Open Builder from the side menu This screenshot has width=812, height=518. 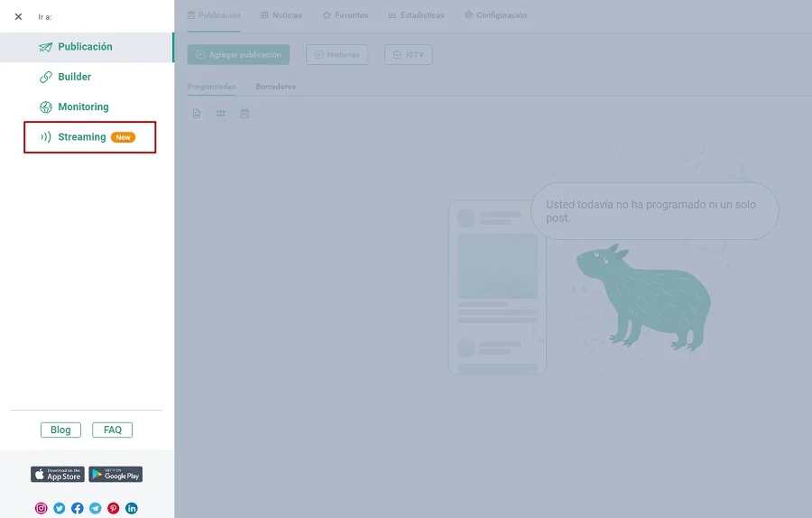coord(74,77)
